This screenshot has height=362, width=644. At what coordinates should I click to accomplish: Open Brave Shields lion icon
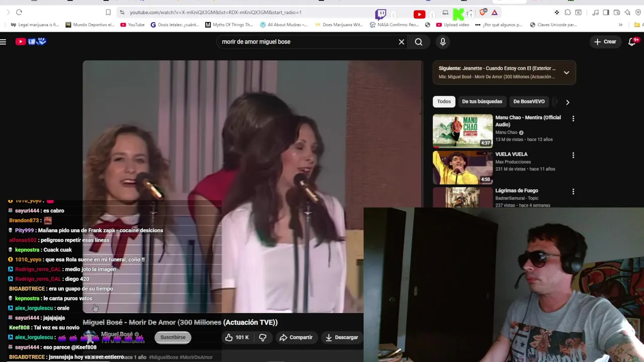tap(483, 13)
